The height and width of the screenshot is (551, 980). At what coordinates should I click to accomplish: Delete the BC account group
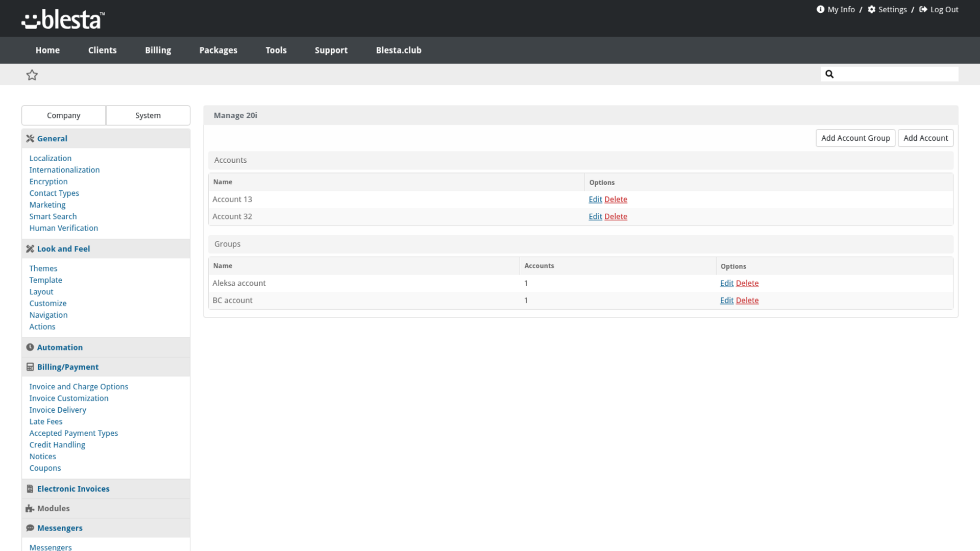point(747,300)
